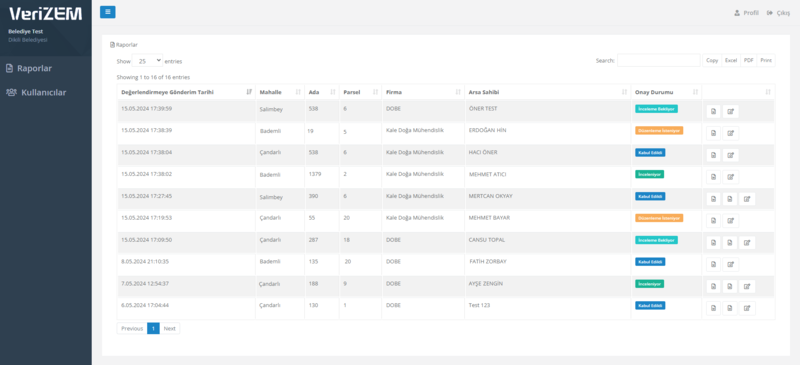The width and height of the screenshot is (800, 365).
Task: Toggle the sidebar with the hamburger button
Action: (108, 12)
